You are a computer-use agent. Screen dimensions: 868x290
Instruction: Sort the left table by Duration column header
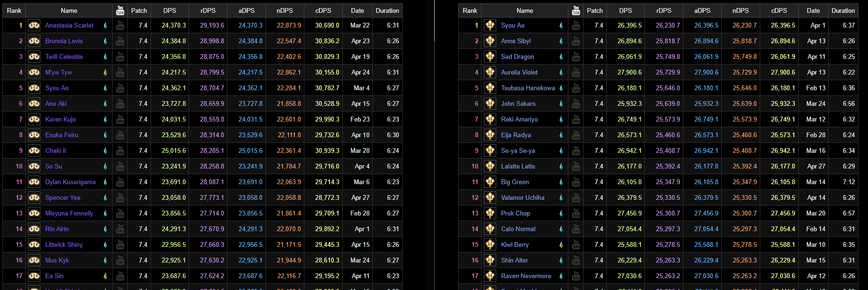coord(387,10)
